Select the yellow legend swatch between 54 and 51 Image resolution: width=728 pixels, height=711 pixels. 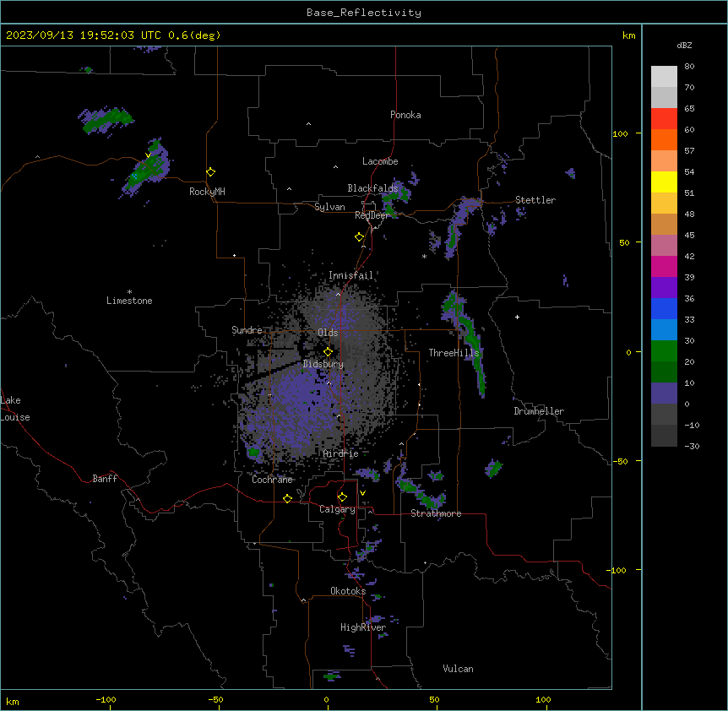coord(664,182)
